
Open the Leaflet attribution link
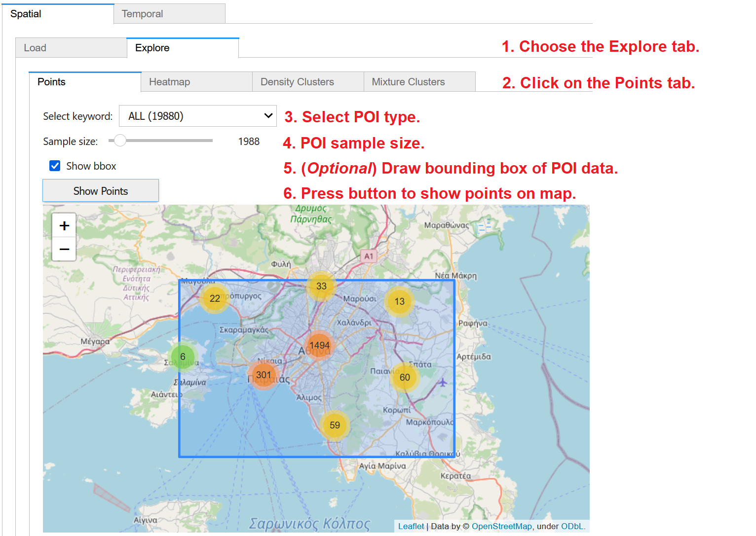[411, 526]
